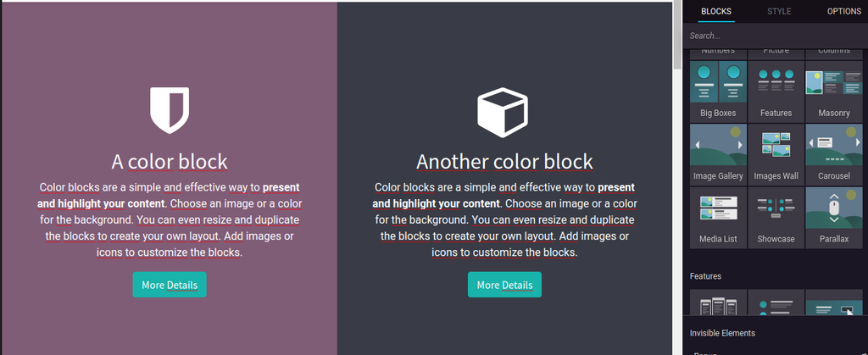868x355 pixels.
Task: Click the blocks Search field
Action: (775, 36)
